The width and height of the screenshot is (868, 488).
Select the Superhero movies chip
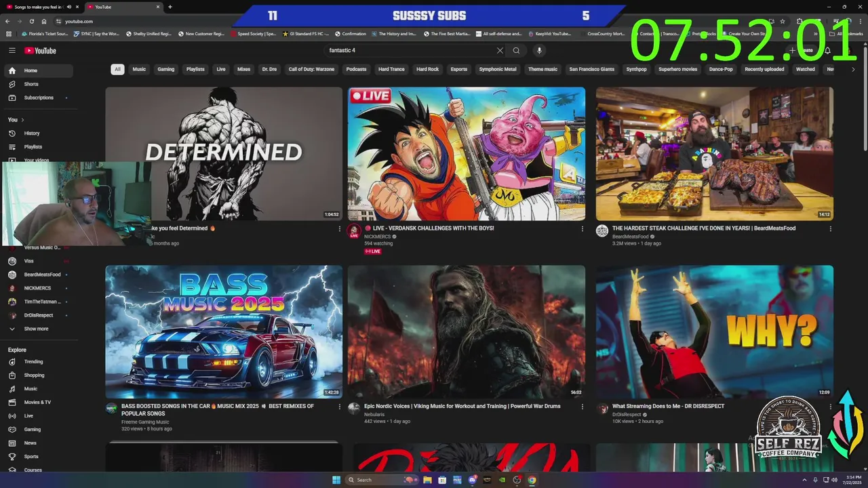tap(677, 69)
